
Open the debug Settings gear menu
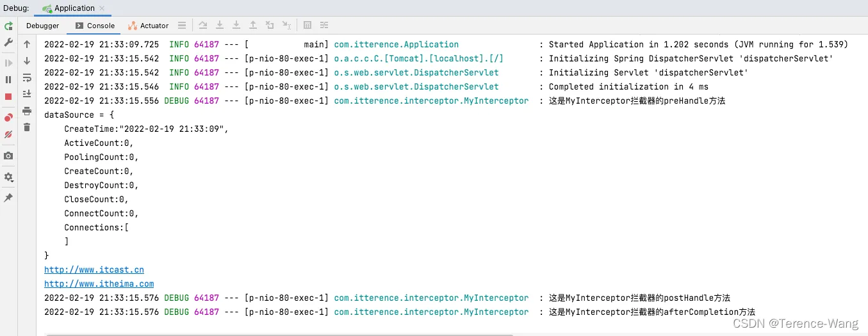point(8,177)
